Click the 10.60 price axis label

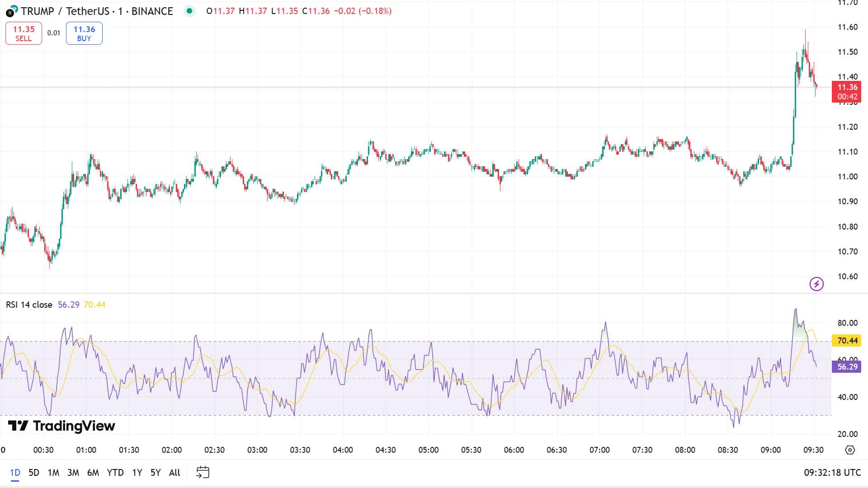[x=848, y=277]
